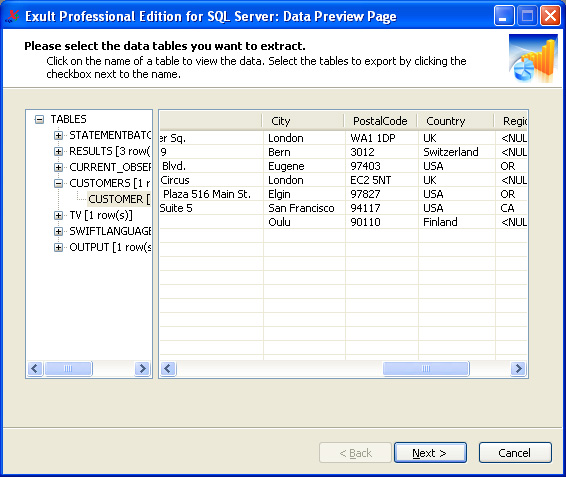Click data grid horizontal scrollbar thumb

click(x=426, y=369)
